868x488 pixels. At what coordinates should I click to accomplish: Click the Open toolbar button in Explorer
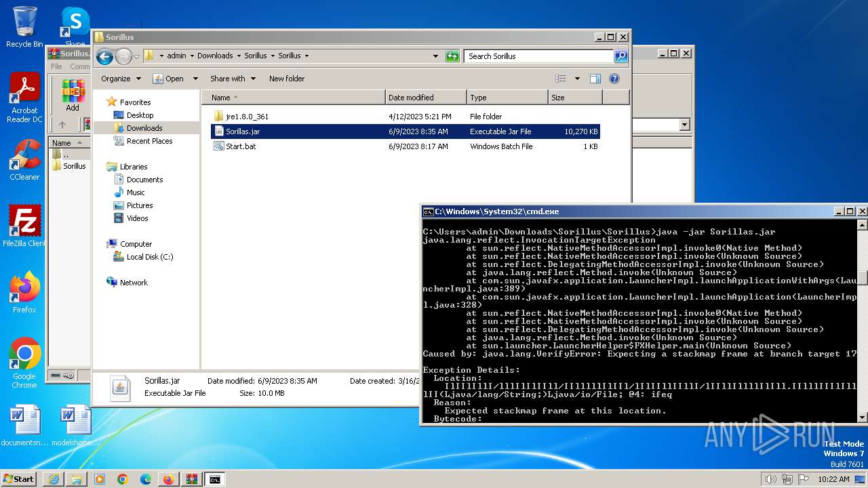(169, 79)
